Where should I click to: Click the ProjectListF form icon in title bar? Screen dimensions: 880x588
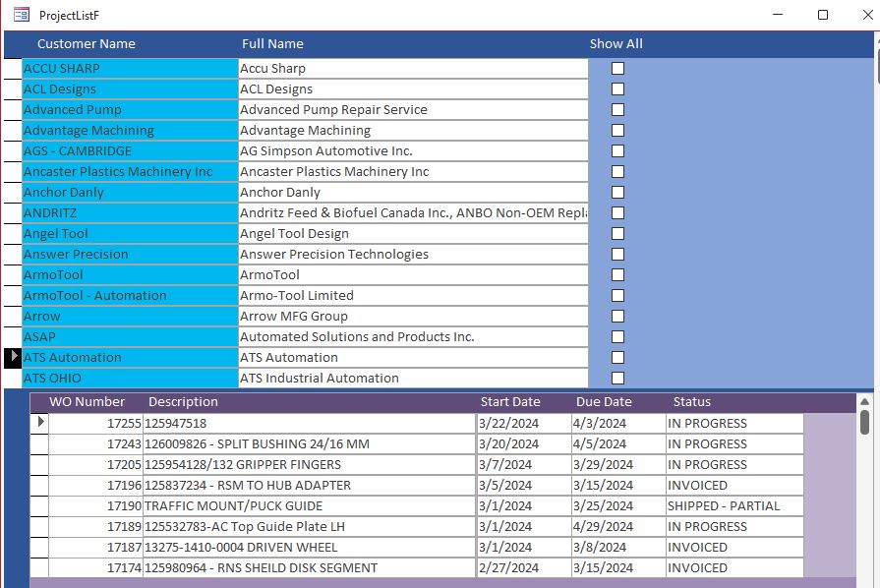tap(22, 15)
